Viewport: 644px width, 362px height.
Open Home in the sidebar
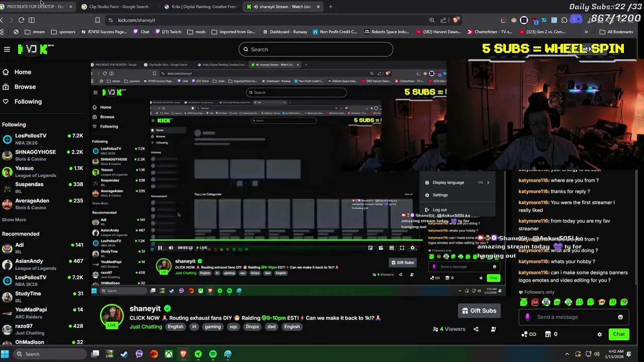pos(17,72)
